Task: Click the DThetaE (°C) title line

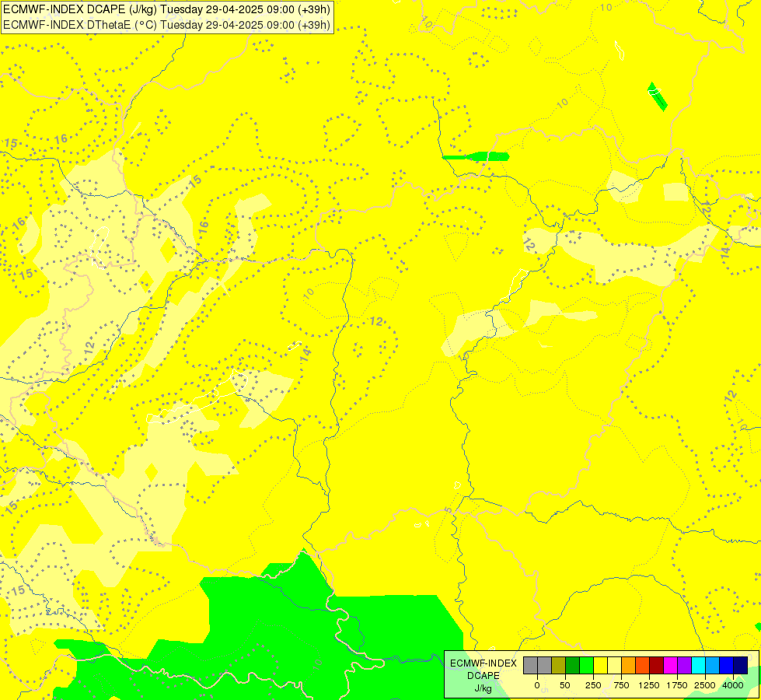Action: point(166,25)
